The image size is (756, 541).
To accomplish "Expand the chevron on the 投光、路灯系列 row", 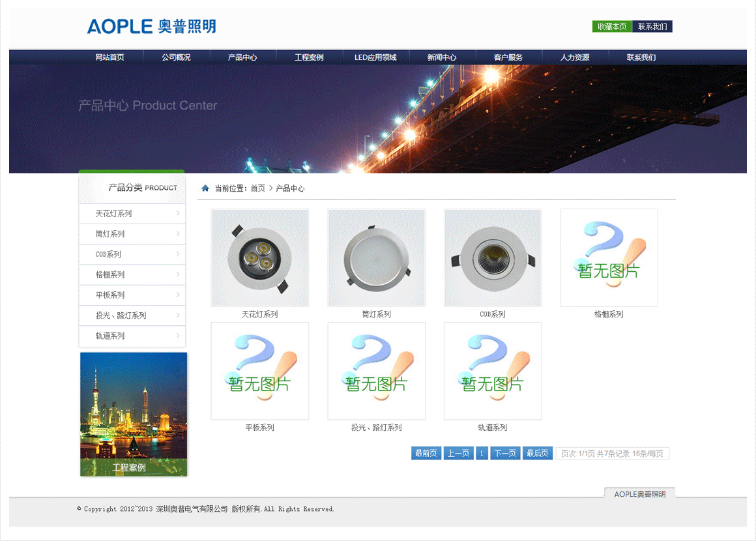I will (x=178, y=315).
